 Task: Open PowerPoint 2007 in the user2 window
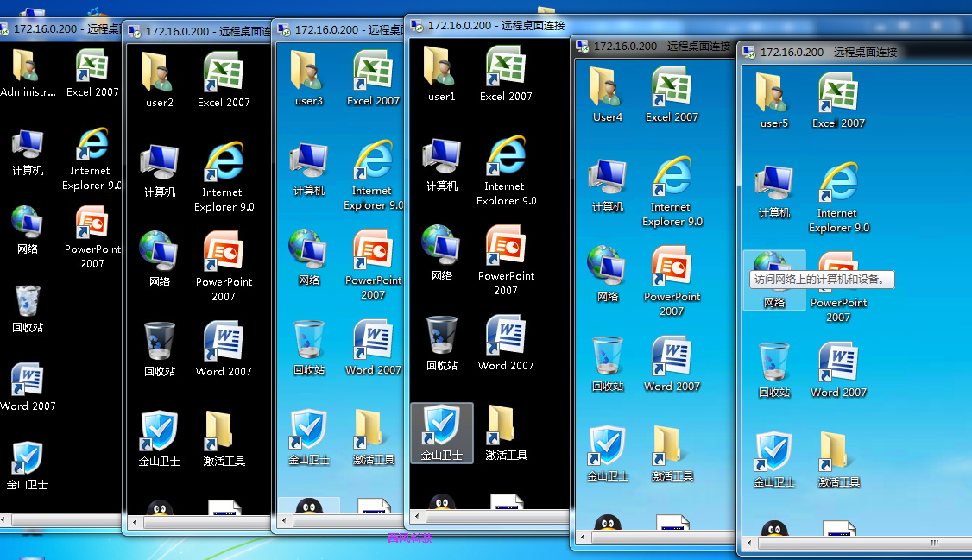pyautogui.click(x=224, y=267)
